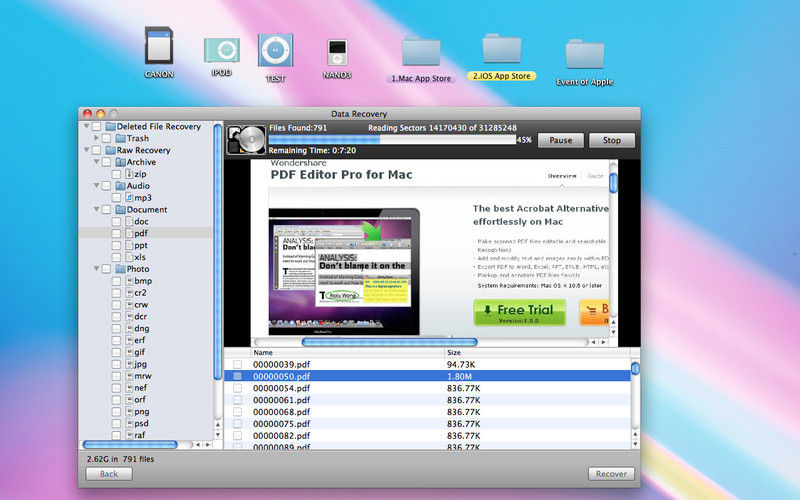Click the mp3 file type icon
Viewport: 800px width, 500px height.
click(x=129, y=197)
